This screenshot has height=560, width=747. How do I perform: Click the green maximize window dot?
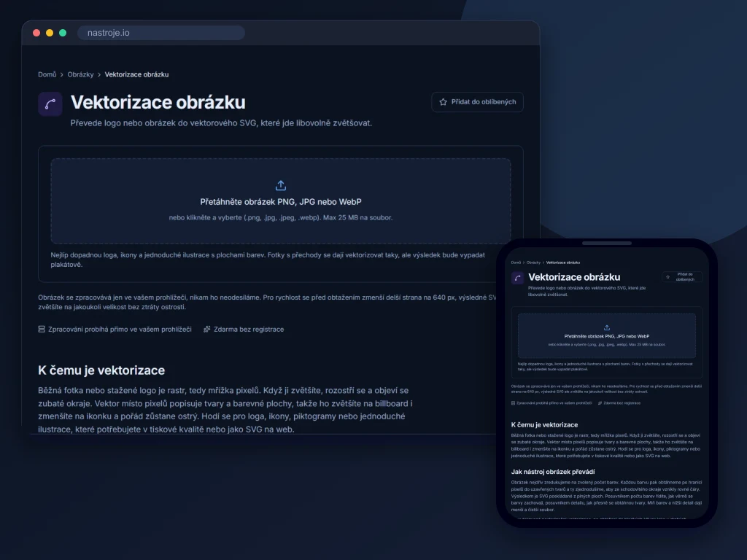point(63,33)
